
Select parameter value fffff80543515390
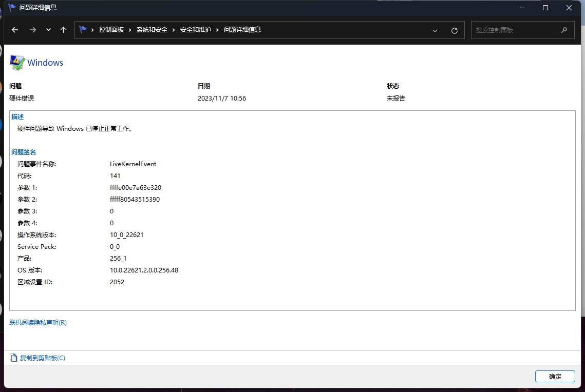click(x=135, y=200)
